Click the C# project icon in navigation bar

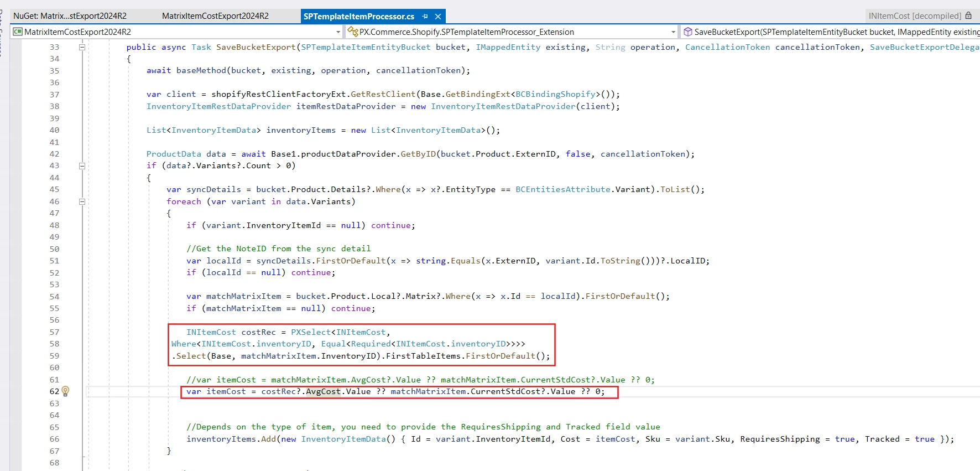coord(18,32)
